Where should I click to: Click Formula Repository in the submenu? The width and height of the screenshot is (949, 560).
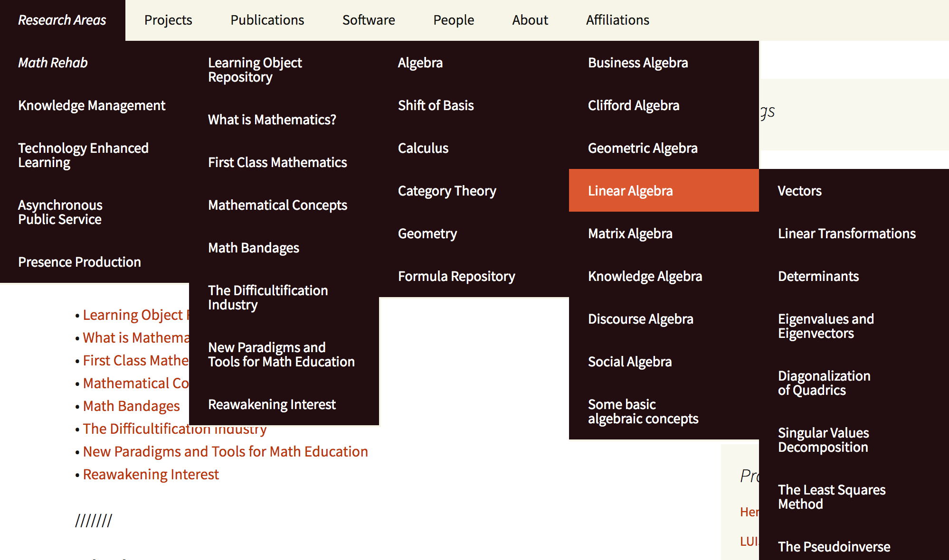pyautogui.click(x=456, y=276)
